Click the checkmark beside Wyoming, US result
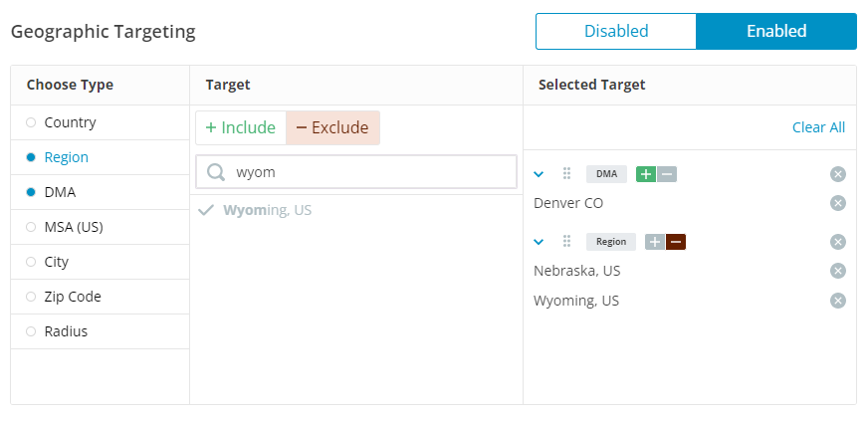Viewport: 868px width, 421px height. (x=206, y=210)
